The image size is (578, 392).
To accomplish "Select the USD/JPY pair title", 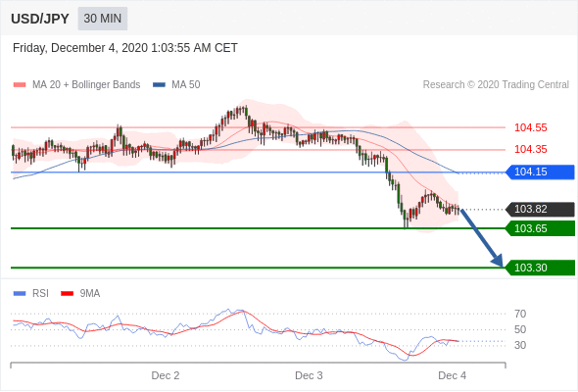I will pyautogui.click(x=40, y=19).
